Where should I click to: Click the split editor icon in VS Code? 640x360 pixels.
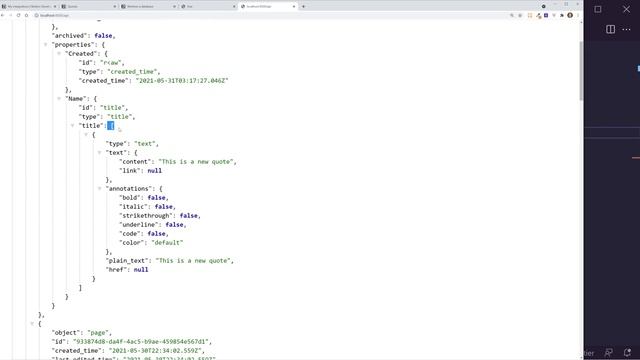(610, 29)
